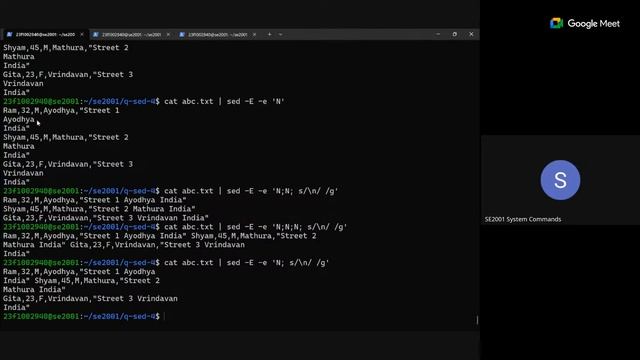Click the third tab's terminal profile icon
The image size is (640, 360).
tap(182, 35)
